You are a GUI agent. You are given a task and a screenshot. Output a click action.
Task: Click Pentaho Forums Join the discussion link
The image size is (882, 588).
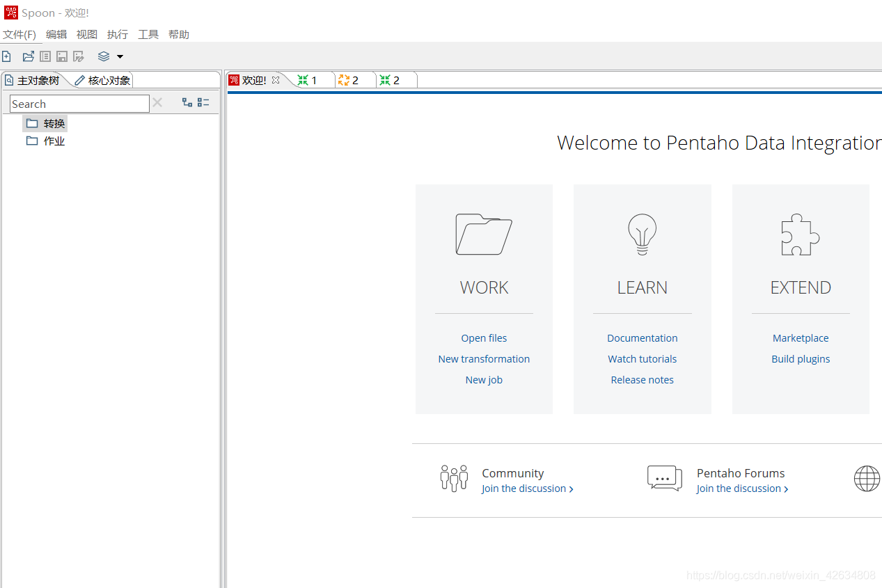742,488
